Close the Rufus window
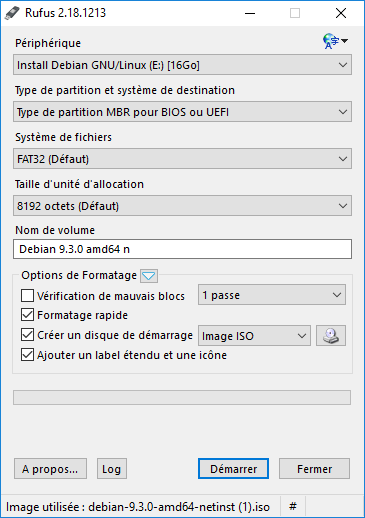 (341, 13)
